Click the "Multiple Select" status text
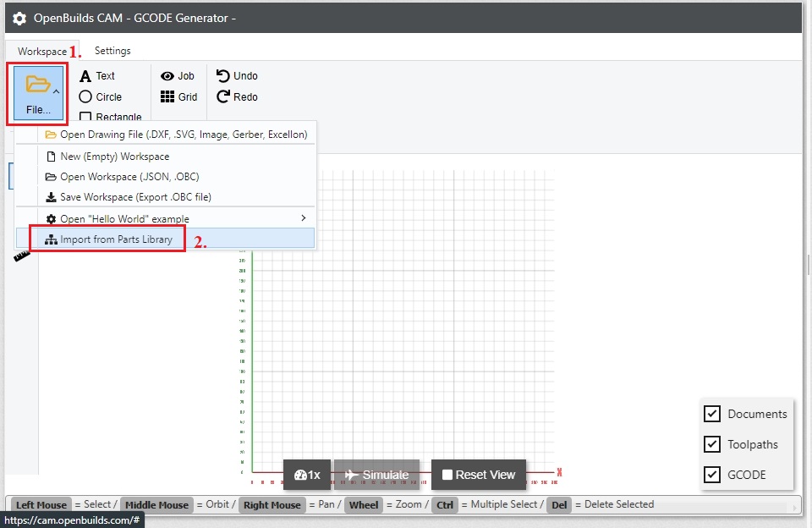Screen dimensions: 812x528 tap(504, 504)
